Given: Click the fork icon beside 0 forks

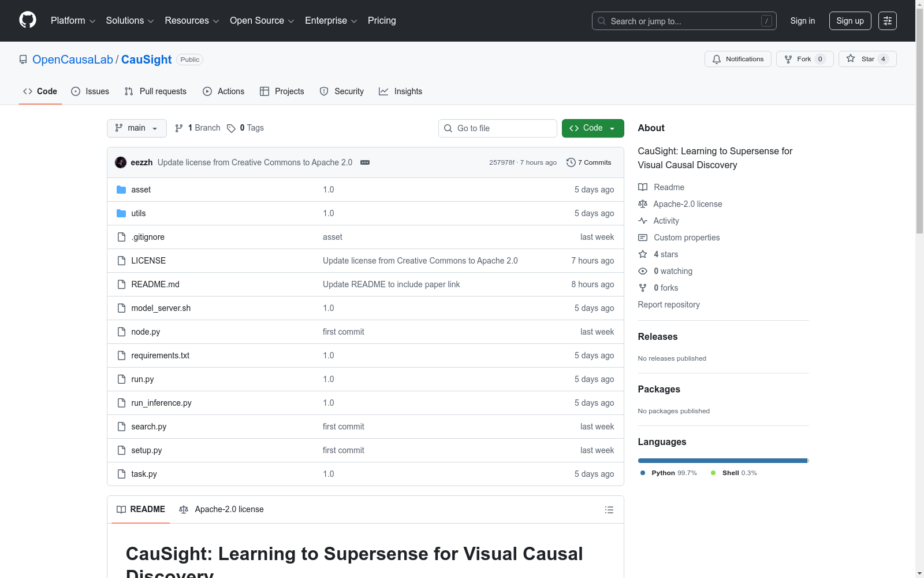Looking at the screenshot, I should (x=643, y=288).
